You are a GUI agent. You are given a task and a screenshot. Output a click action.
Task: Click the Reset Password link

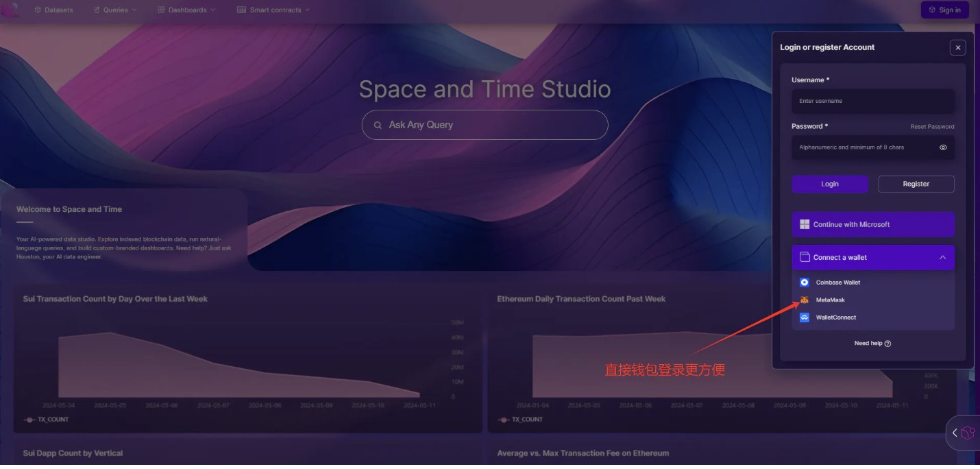[931, 127]
